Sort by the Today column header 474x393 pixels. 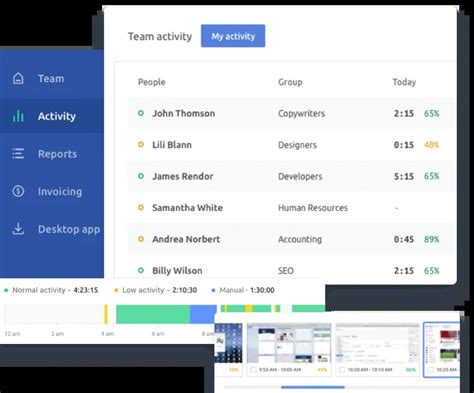(x=404, y=82)
